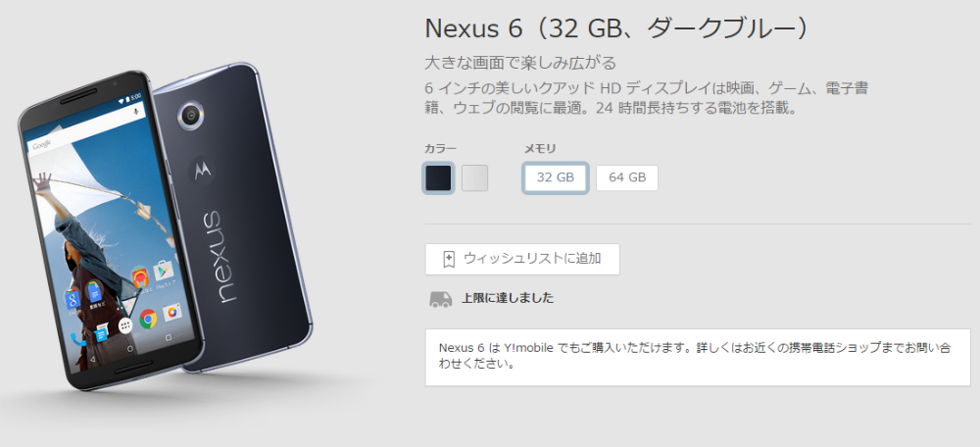Tap the blue phone dialer icon
This screenshot has width=980, height=447.
point(76,341)
